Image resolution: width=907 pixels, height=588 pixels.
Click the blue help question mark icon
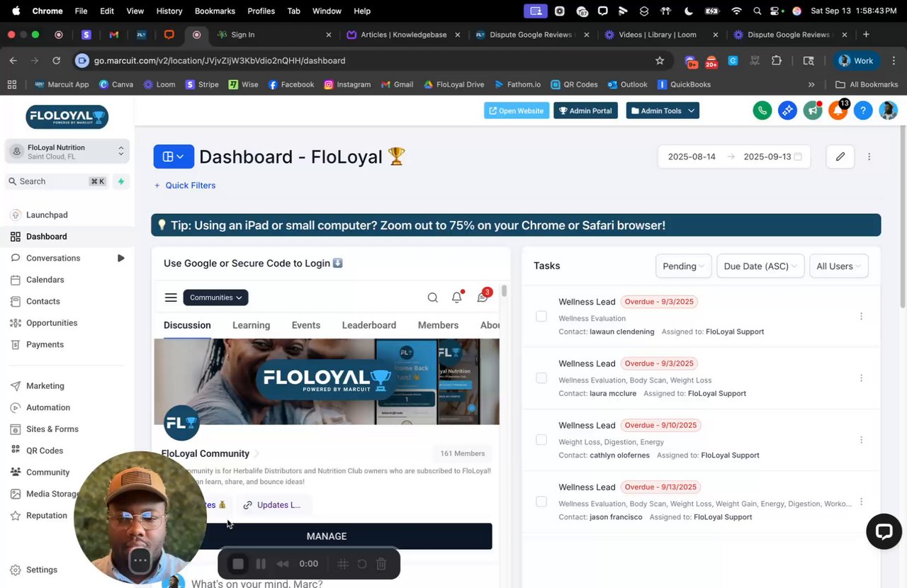[x=862, y=111]
